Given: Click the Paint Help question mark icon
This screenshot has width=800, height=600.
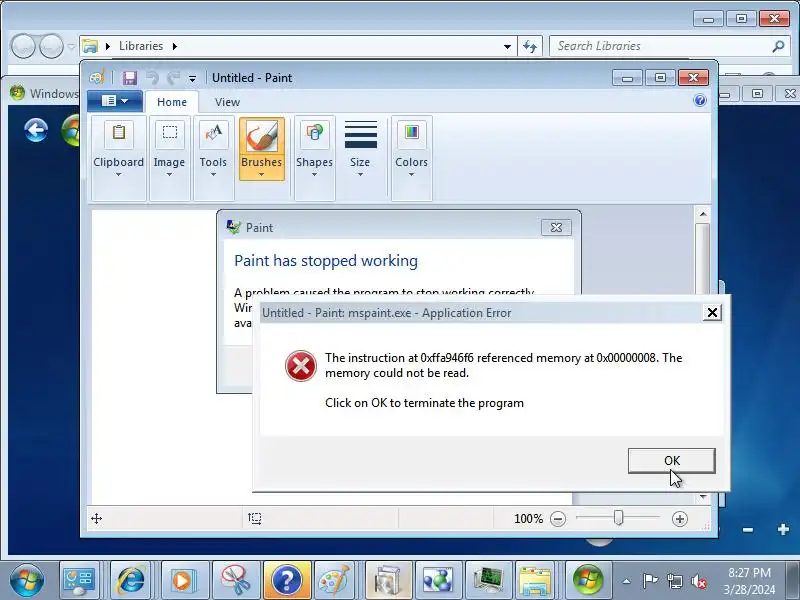Looking at the screenshot, I should click(x=700, y=100).
